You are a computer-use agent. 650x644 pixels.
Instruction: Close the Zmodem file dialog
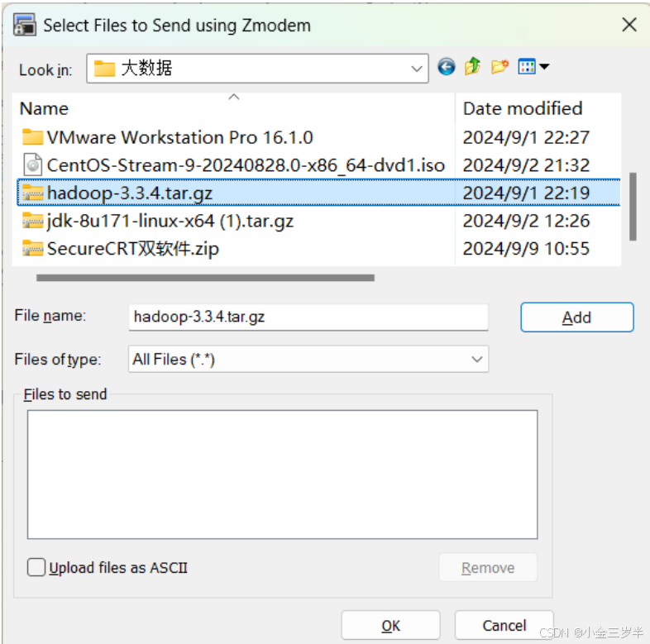[629, 25]
